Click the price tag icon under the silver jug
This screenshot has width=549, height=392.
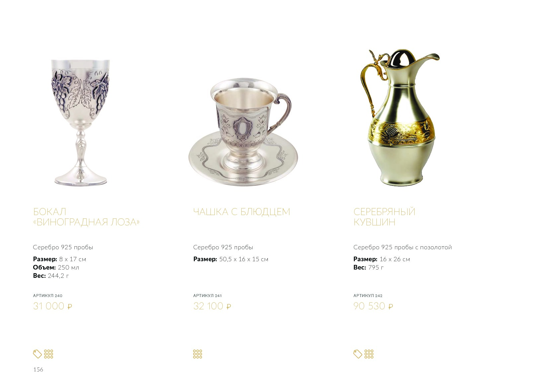358,354
